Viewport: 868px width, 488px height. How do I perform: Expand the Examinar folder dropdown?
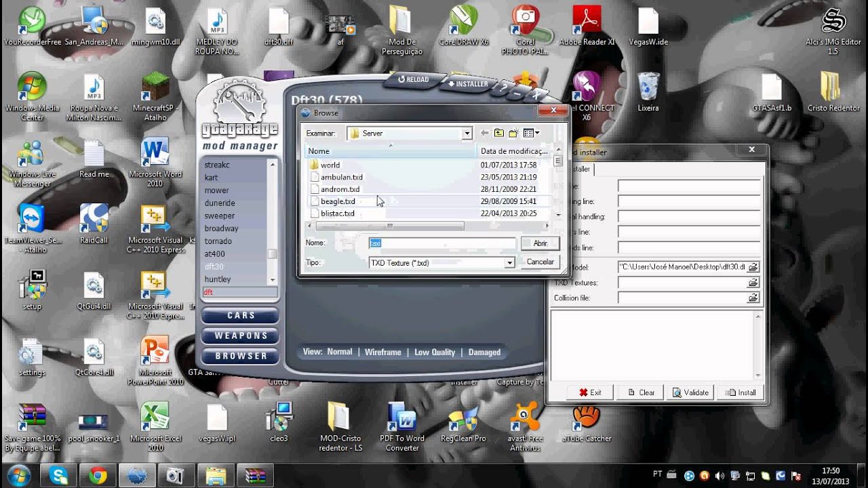coord(467,134)
